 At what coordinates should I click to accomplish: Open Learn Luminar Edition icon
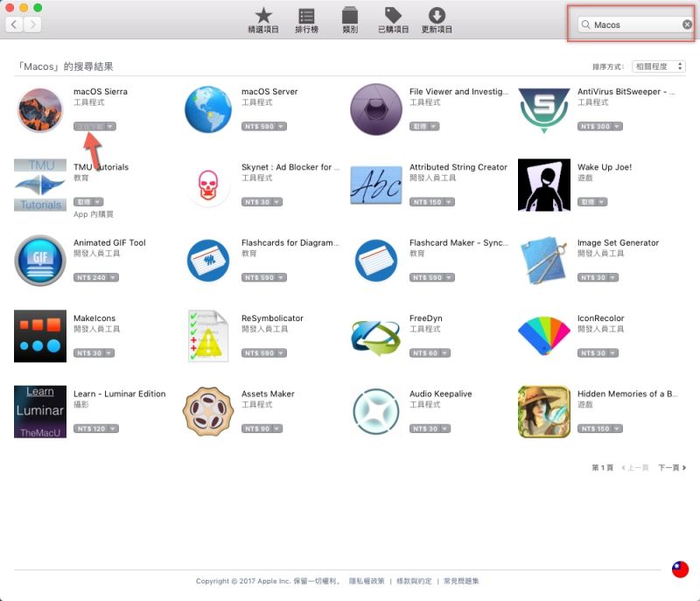pyautogui.click(x=40, y=411)
